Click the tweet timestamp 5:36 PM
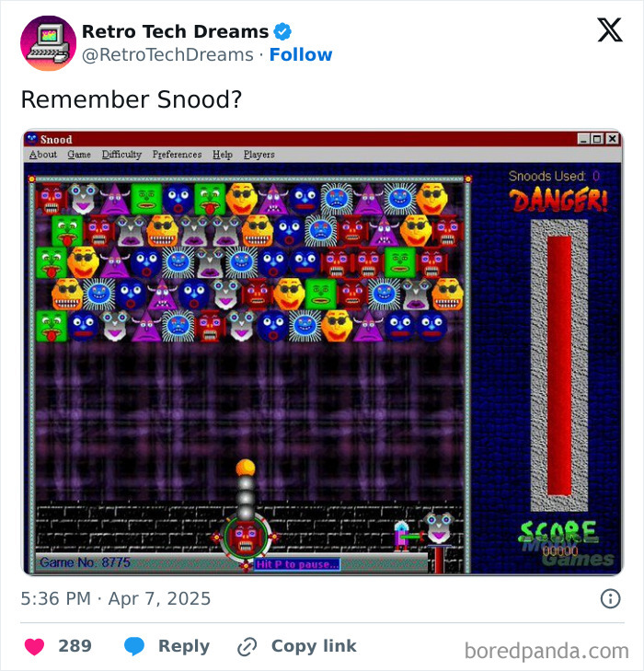Screen dimensions: 644x671 click(x=55, y=598)
